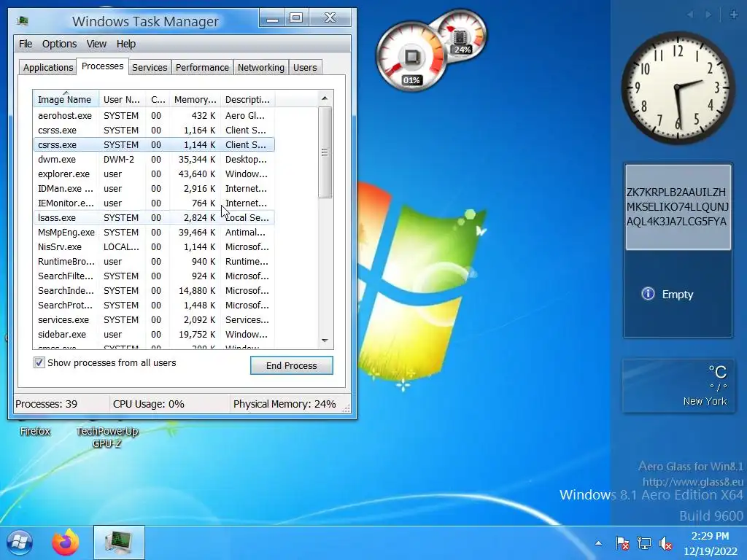The image size is (747, 560).
Task: Click the process list scrollbar thumb
Action: click(325, 152)
